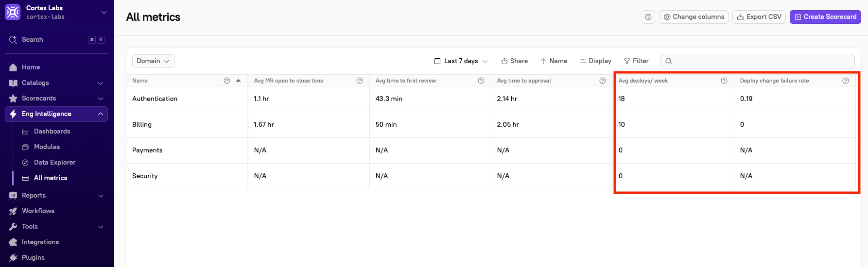The image size is (868, 267).
Task: Select All metrics in the sidebar
Action: (51, 178)
